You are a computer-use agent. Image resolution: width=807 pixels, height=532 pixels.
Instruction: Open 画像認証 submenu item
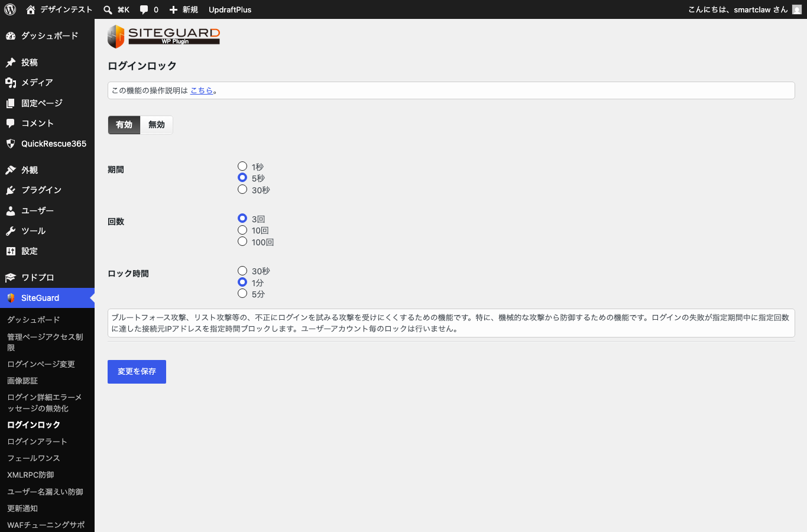(x=22, y=381)
